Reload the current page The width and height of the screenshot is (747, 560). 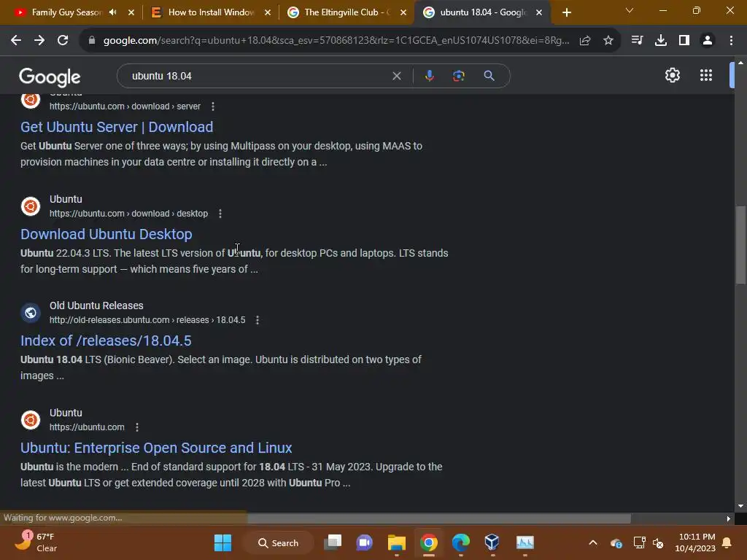pos(63,41)
